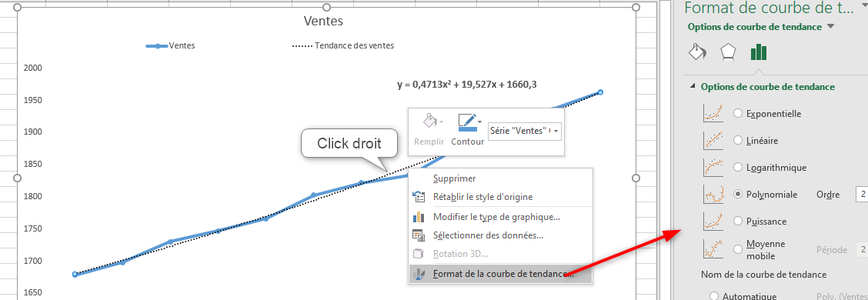Select the Puissance radio button

(x=737, y=222)
